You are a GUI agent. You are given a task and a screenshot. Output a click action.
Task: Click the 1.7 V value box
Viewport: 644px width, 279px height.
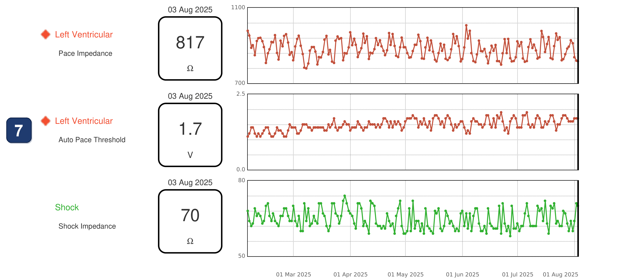coord(190,135)
